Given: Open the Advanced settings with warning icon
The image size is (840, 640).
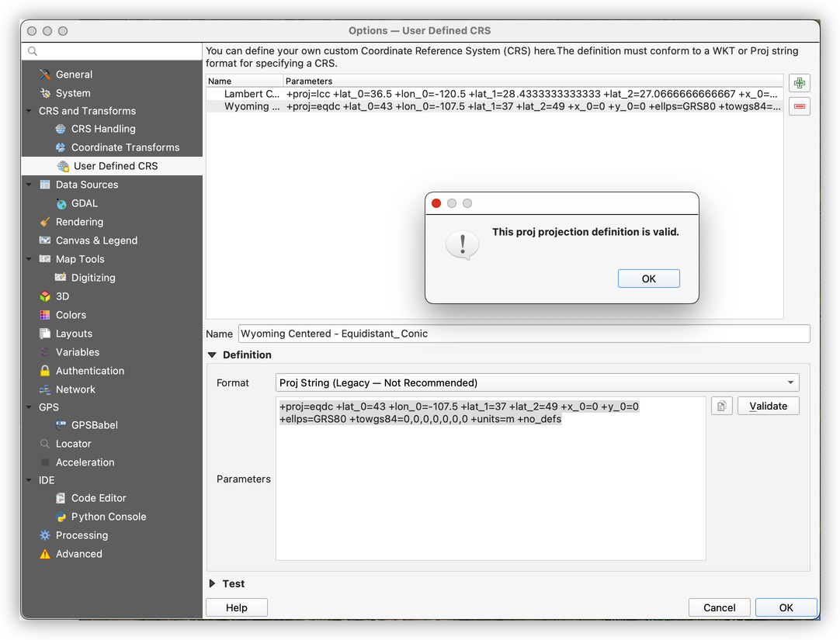Looking at the screenshot, I should tap(78, 554).
